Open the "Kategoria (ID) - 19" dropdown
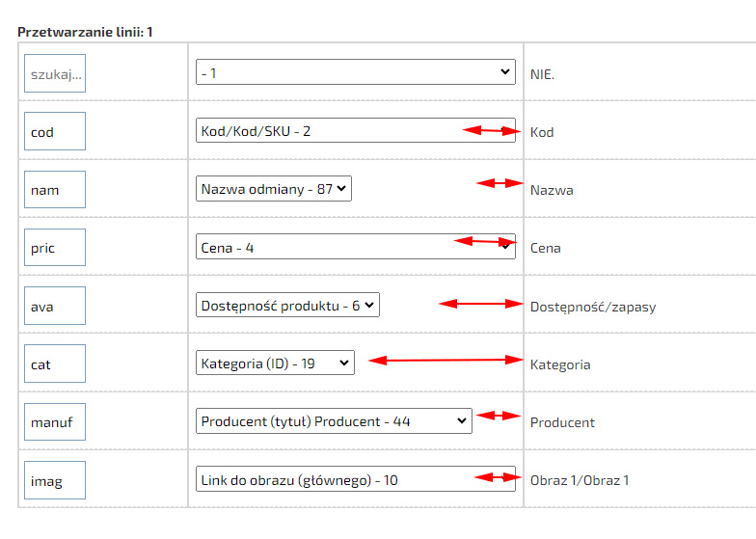This screenshot has width=756, height=539. click(275, 363)
